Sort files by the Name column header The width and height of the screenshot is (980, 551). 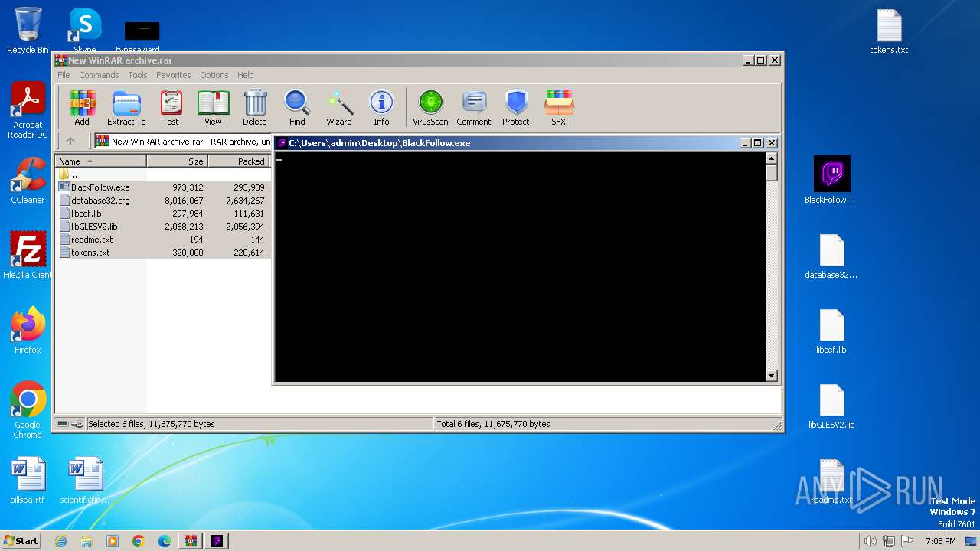(100, 161)
